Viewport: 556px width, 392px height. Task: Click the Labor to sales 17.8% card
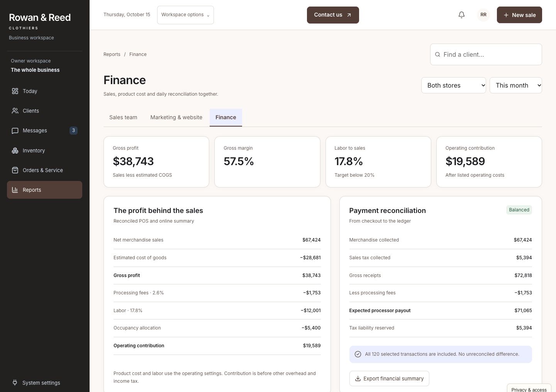coord(378,162)
